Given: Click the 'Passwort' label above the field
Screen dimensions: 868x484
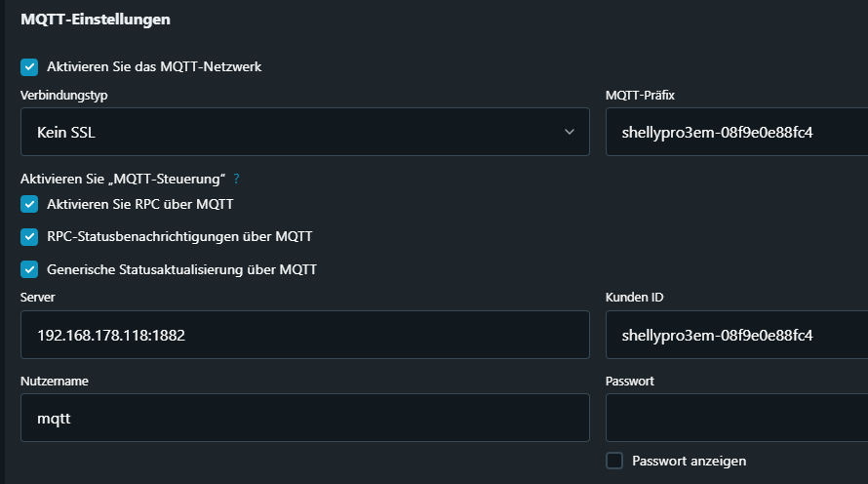Looking at the screenshot, I should [x=629, y=381].
